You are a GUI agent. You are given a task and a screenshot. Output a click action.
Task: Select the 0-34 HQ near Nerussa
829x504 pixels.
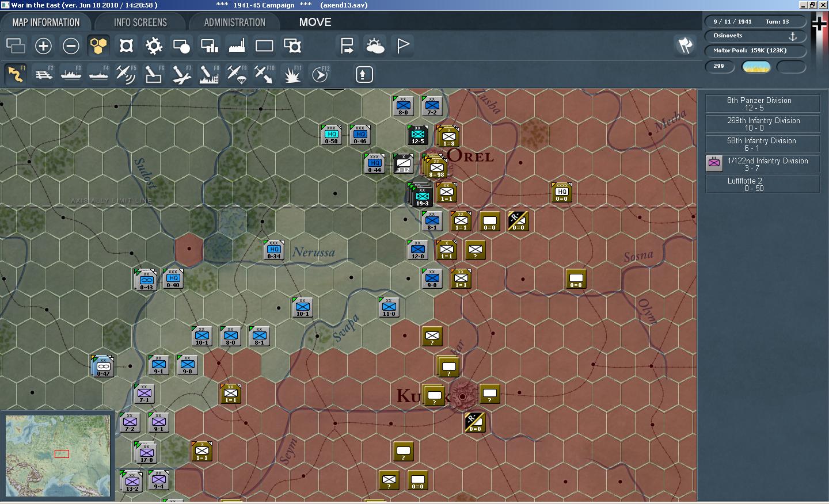pos(274,250)
